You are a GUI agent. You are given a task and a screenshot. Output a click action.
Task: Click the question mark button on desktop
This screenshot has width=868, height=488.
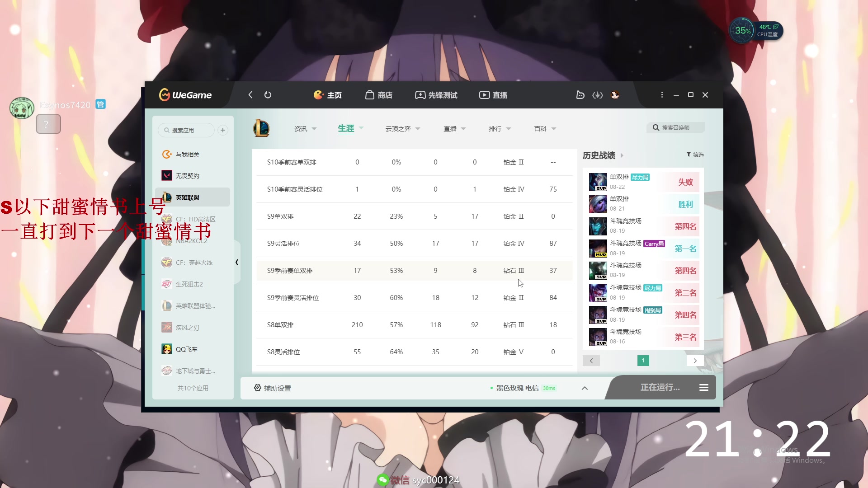click(48, 124)
